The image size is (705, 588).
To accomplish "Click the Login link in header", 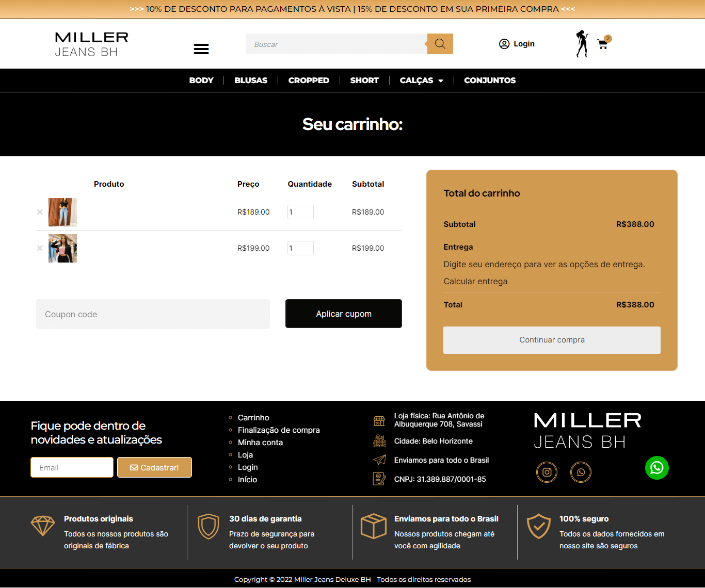I will [x=524, y=44].
